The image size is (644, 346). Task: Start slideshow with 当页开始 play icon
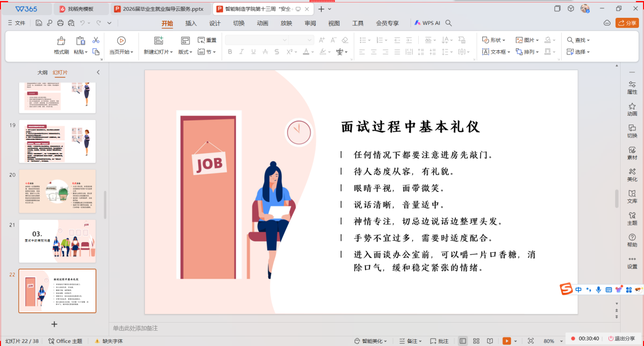click(x=121, y=41)
